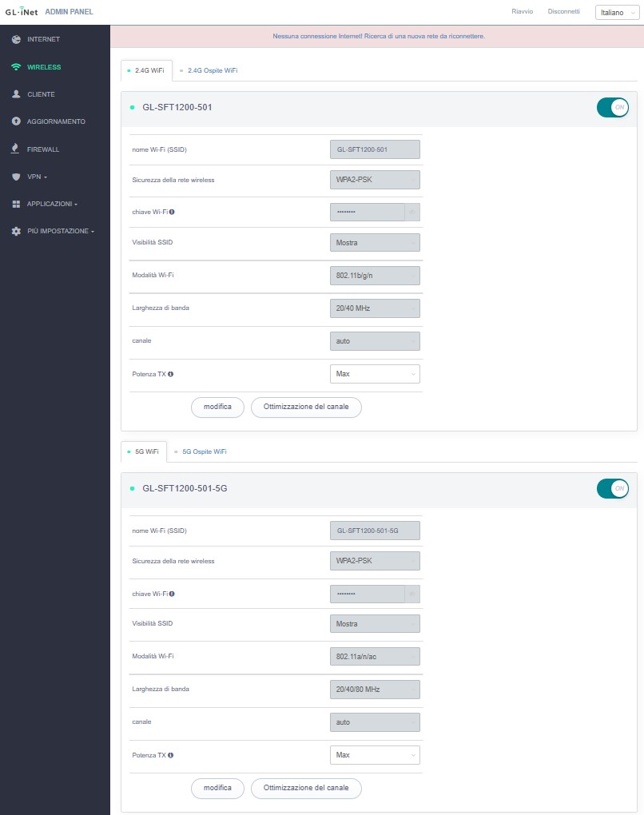Viewport: 644px width, 815px height.
Task: Click Ottimizzazione del canale for 2.4G WiFi
Action: [x=306, y=407]
